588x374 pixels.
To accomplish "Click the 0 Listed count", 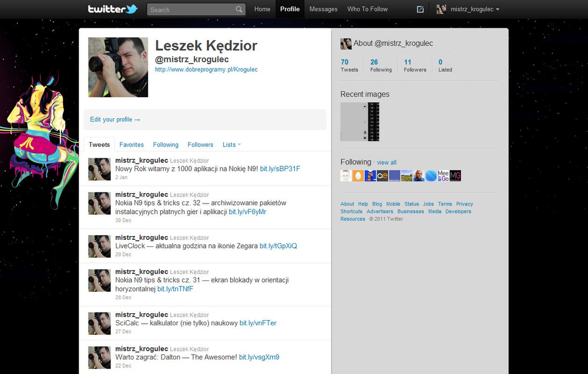I will click(445, 65).
